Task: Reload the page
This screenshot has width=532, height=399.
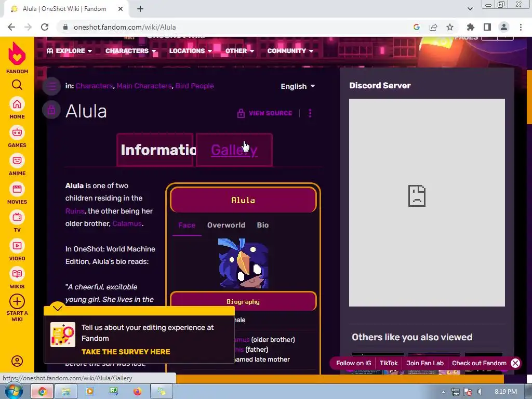Action: point(45,27)
